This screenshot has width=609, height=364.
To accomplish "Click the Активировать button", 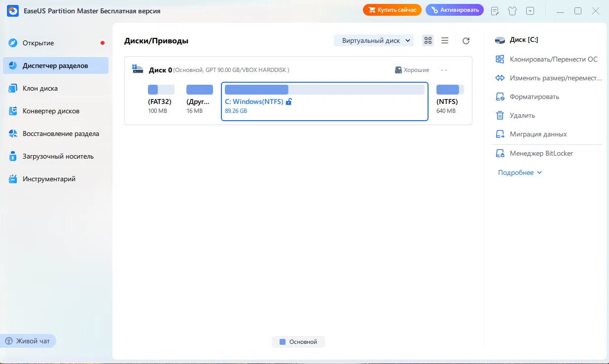I will pos(455,10).
